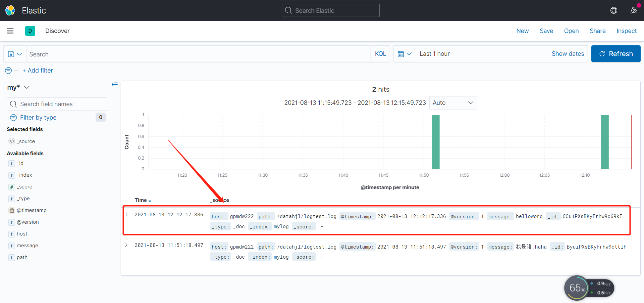The image size is (644, 303).
Task: Click the search icon in Search Elastic
Action: (288, 10)
